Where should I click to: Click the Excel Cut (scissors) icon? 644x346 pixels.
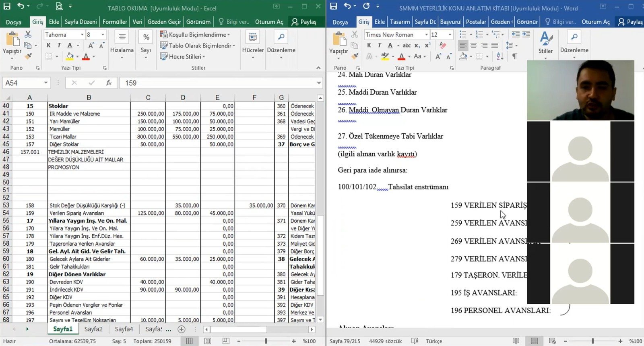click(28, 35)
